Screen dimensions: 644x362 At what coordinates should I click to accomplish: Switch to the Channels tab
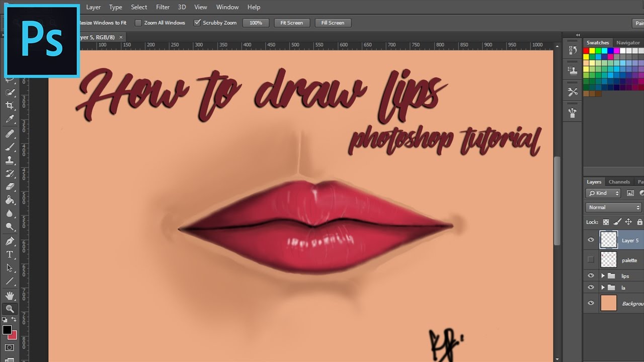619,182
